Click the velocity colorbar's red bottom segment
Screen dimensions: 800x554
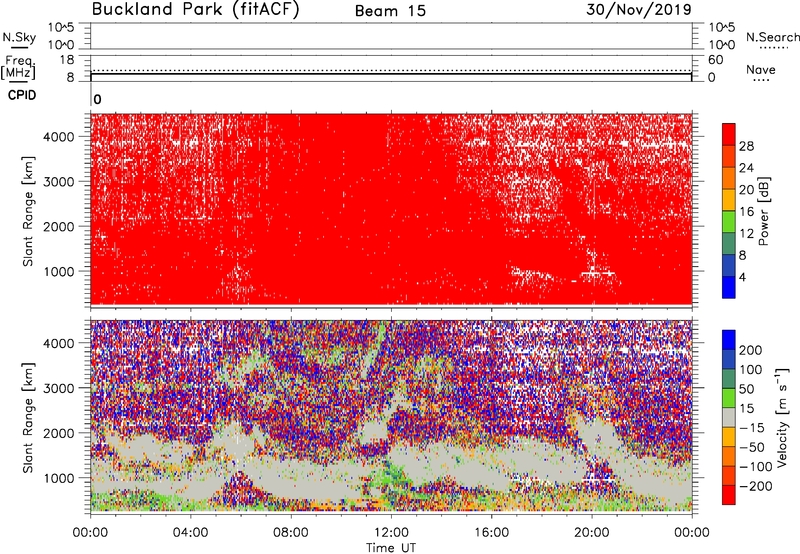[x=729, y=495]
